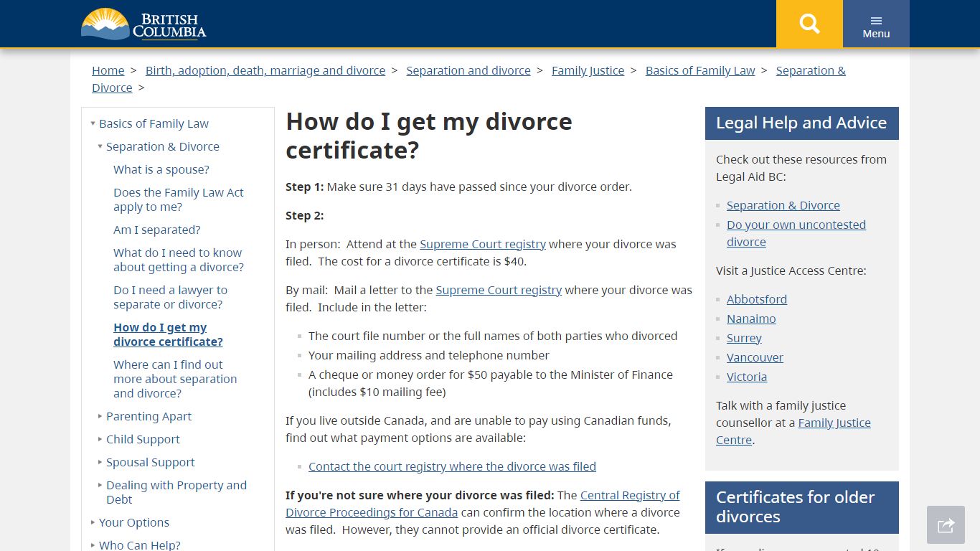Viewport: 980px width, 551px height.
Task: Visit Victoria Justice Access Centre link
Action: [x=747, y=377]
